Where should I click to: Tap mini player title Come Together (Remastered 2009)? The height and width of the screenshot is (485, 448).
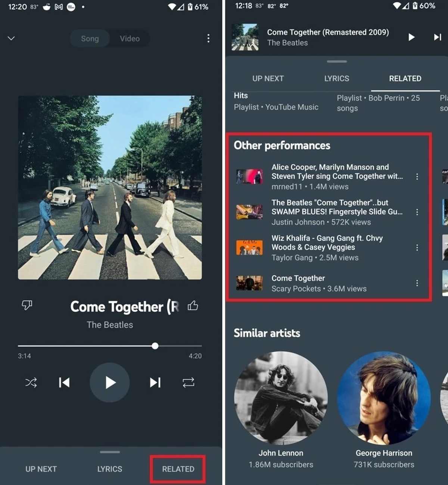(328, 32)
